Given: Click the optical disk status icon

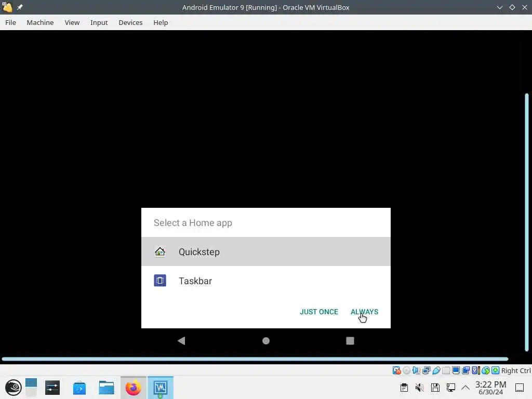Looking at the screenshot, I should 406,370.
